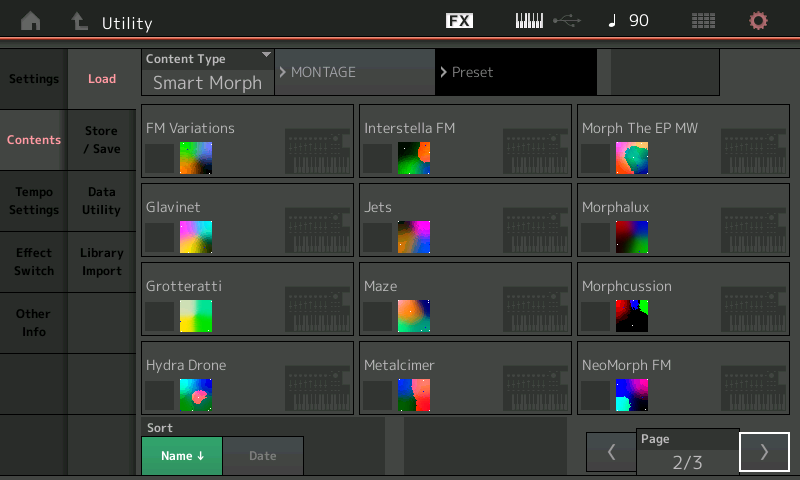This screenshot has width=800, height=480.
Task: Go to the Home screen icon
Action: pos(31,21)
